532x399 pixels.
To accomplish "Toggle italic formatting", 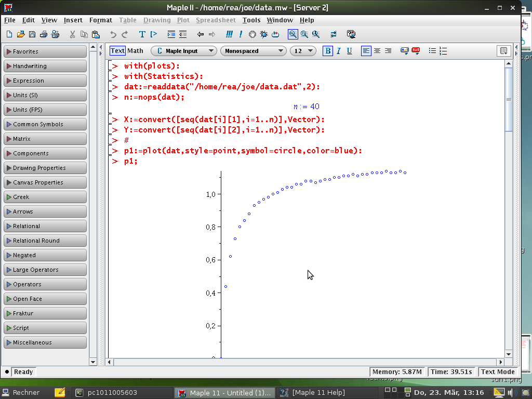I will point(339,51).
